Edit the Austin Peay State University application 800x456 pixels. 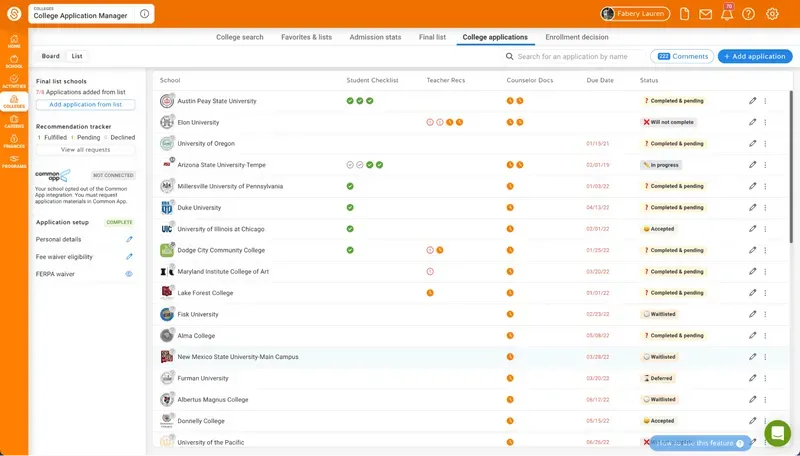point(753,100)
